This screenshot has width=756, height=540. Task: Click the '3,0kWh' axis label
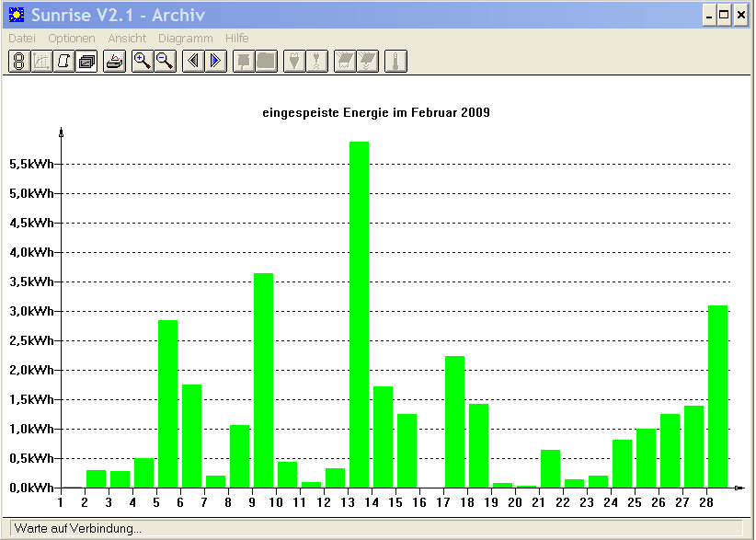[x=32, y=311]
